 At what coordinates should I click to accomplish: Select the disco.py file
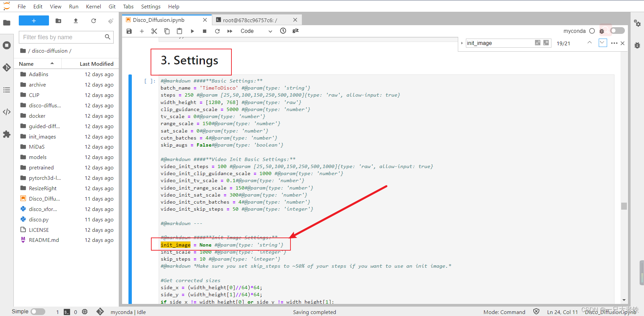pyautogui.click(x=66, y=219)
